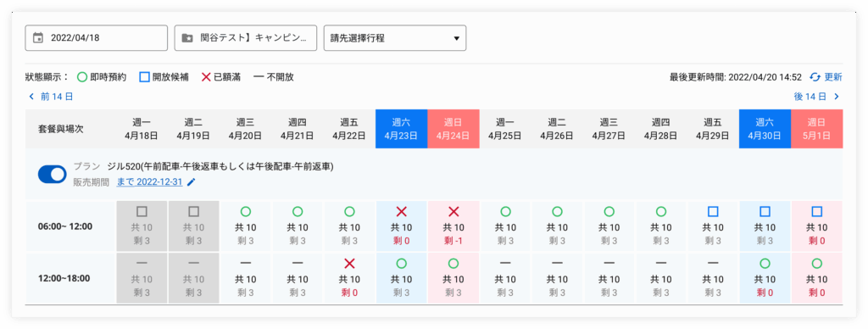Open the 請先選擇行程 dropdown

pyautogui.click(x=395, y=38)
